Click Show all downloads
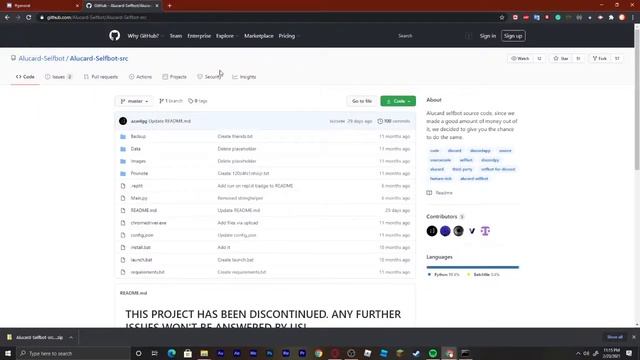640x360 pixels. [x=615, y=337]
